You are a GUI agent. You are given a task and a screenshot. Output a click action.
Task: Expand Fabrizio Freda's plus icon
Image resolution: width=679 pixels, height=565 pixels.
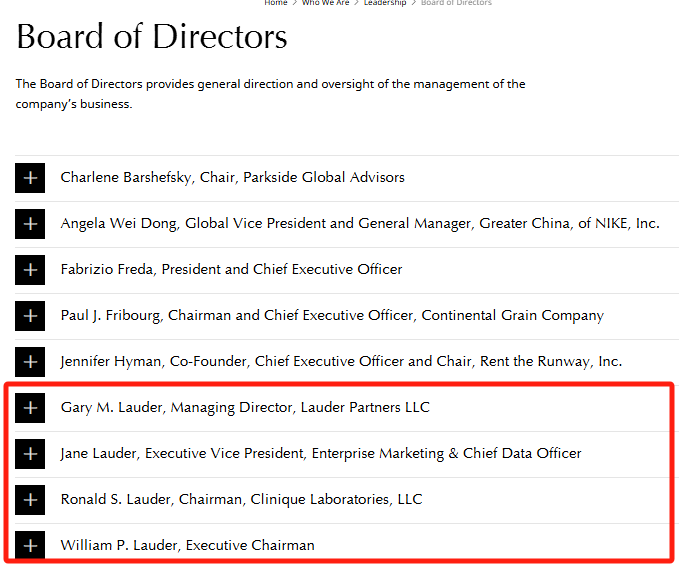[30, 270]
